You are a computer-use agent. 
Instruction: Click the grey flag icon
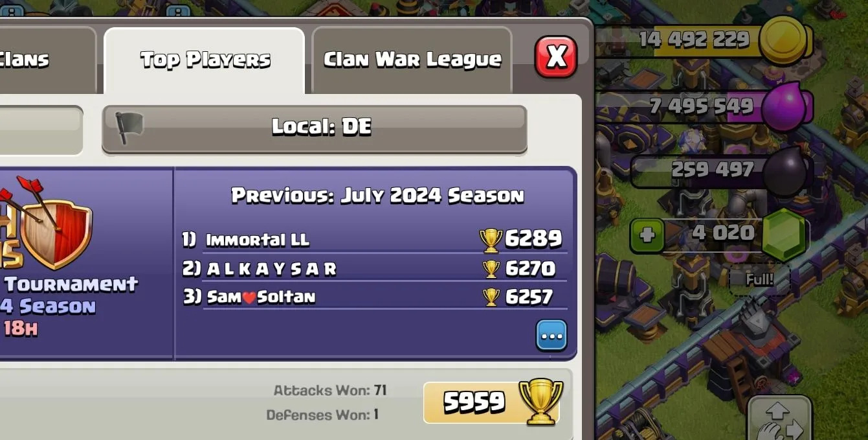pos(128,127)
